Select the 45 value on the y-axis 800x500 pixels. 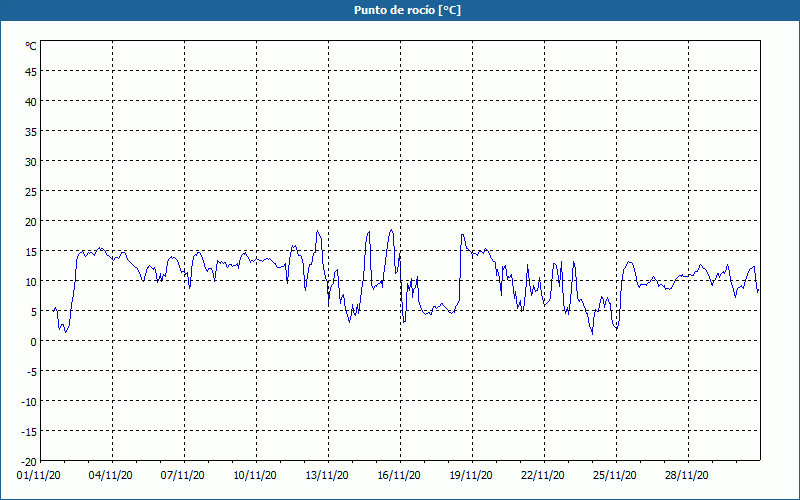point(31,72)
